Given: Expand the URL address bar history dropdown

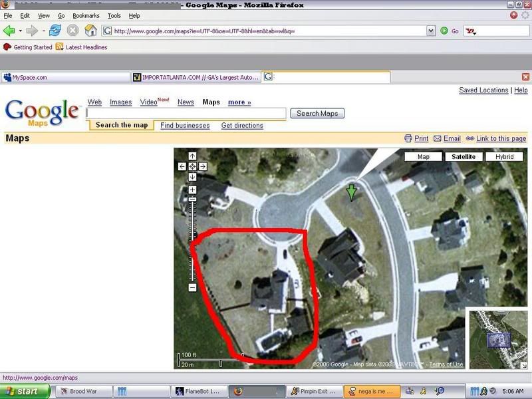Looking at the screenshot, I should pos(431,31).
